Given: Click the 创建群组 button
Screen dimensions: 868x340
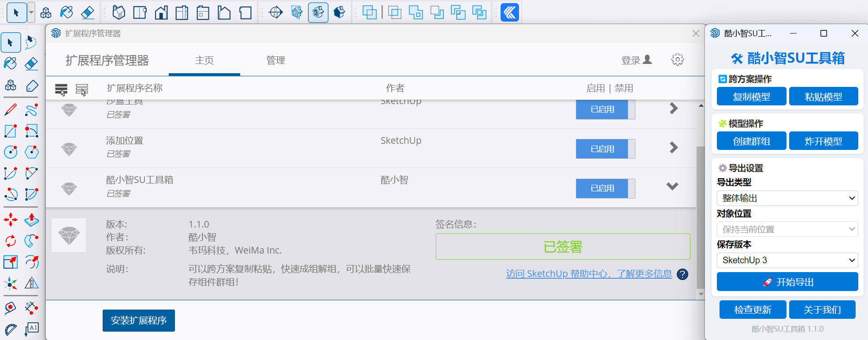Looking at the screenshot, I should point(751,141).
